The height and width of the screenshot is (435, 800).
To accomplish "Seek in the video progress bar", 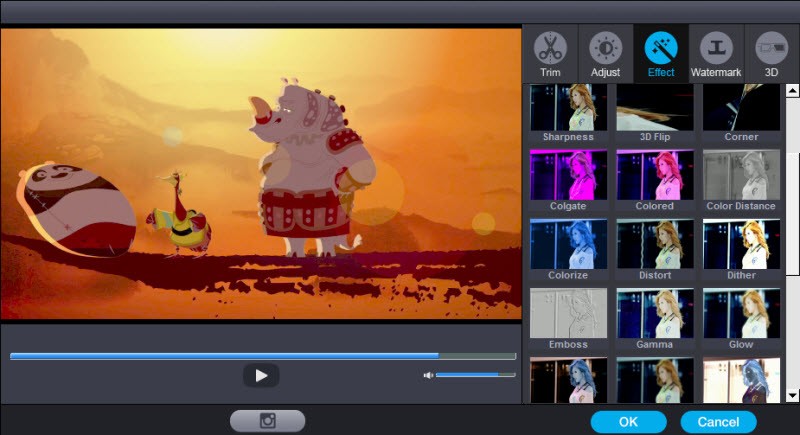I will [x=263, y=356].
